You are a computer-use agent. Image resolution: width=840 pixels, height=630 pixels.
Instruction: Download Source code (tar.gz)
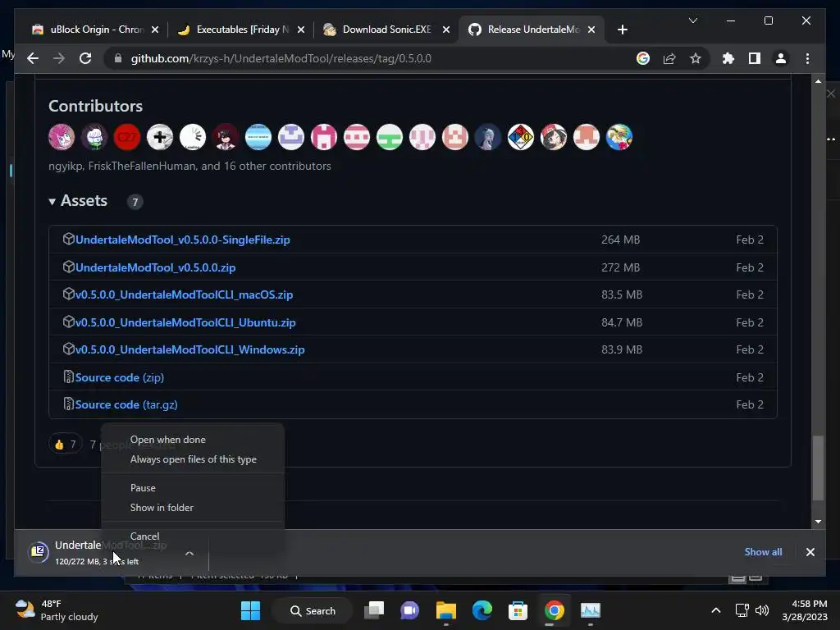pos(126,404)
